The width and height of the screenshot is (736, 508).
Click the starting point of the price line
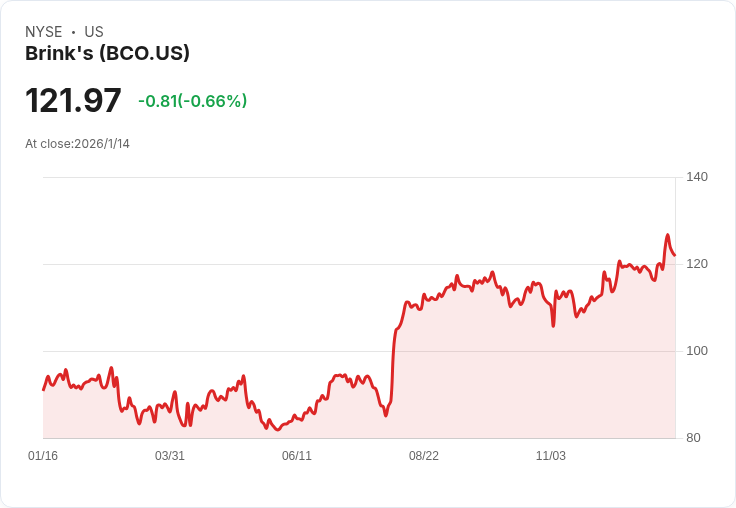(x=43, y=389)
